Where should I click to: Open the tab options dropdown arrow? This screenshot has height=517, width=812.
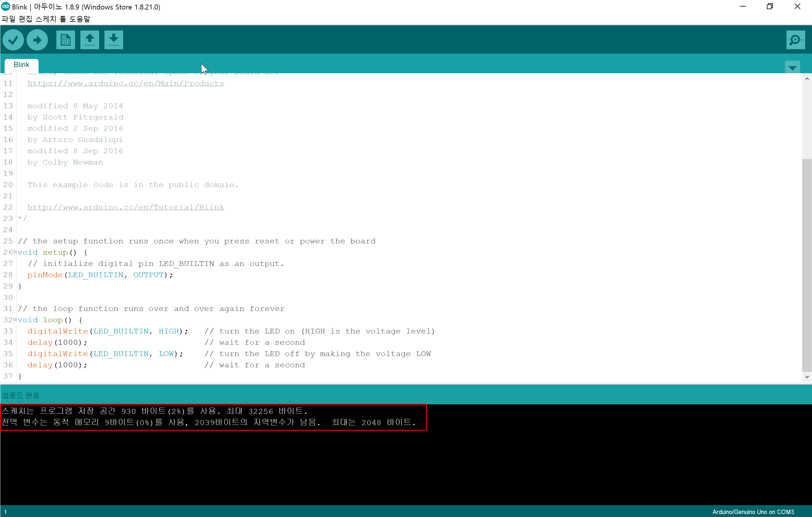(x=792, y=68)
